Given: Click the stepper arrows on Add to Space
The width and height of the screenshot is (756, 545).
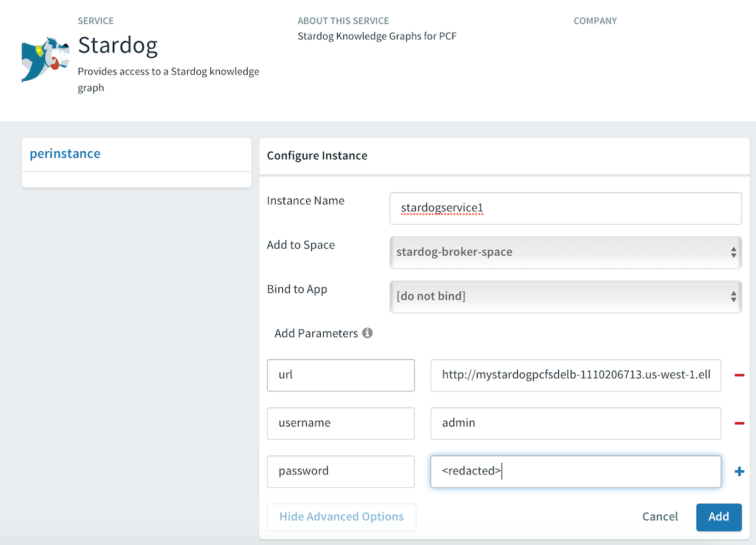Looking at the screenshot, I should tap(733, 252).
